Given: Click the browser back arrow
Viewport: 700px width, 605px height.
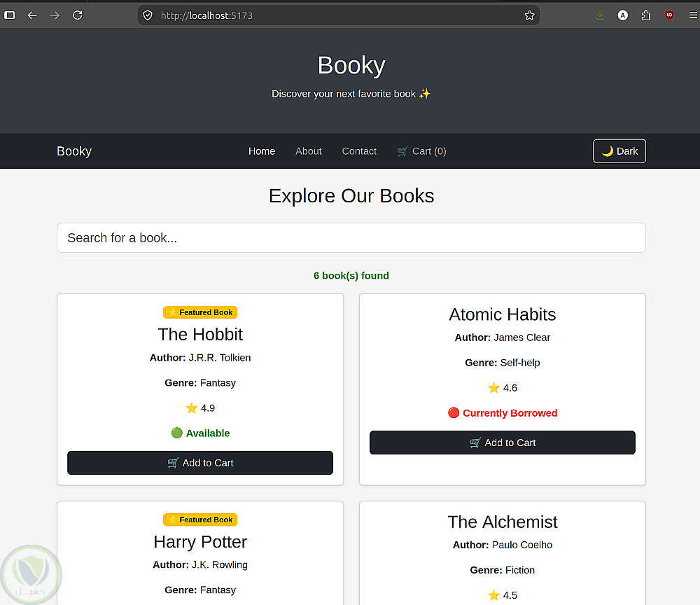Looking at the screenshot, I should [31, 15].
